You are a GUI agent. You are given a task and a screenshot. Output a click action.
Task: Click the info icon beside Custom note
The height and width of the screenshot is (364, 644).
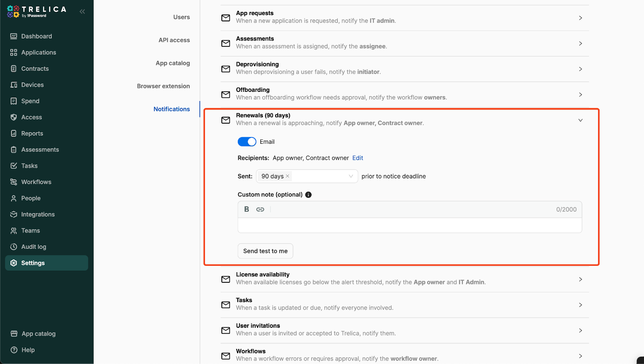pyautogui.click(x=308, y=195)
